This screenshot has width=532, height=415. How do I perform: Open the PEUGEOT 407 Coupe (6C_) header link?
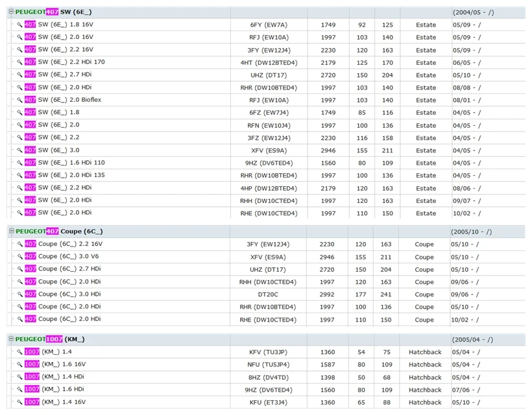(60, 231)
